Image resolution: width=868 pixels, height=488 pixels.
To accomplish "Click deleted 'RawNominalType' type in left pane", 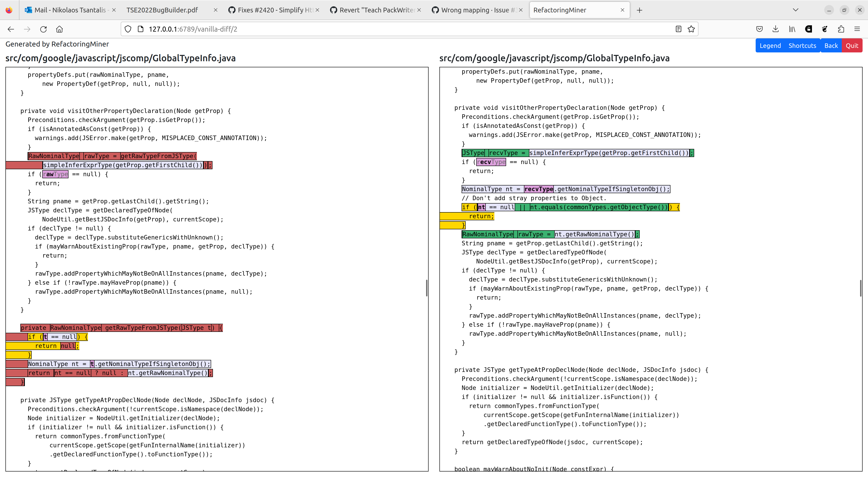I will (x=54, y=156).
